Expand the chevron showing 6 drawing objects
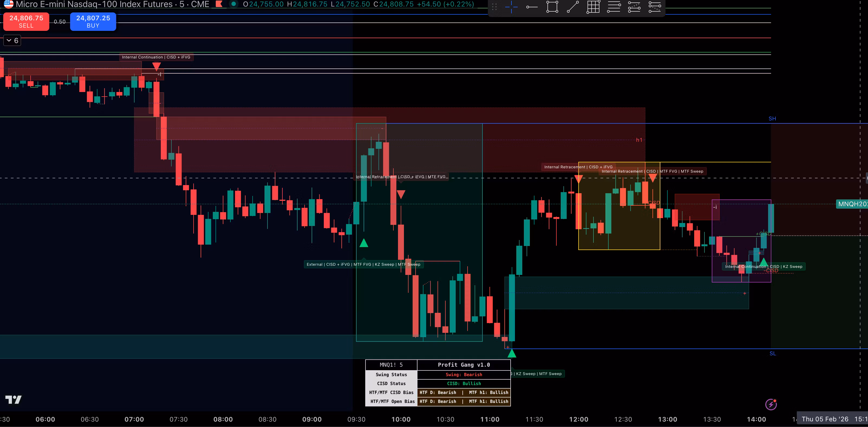Image resolution: width=868 pixels, height=427 pixels. click(x=12, y=40)
